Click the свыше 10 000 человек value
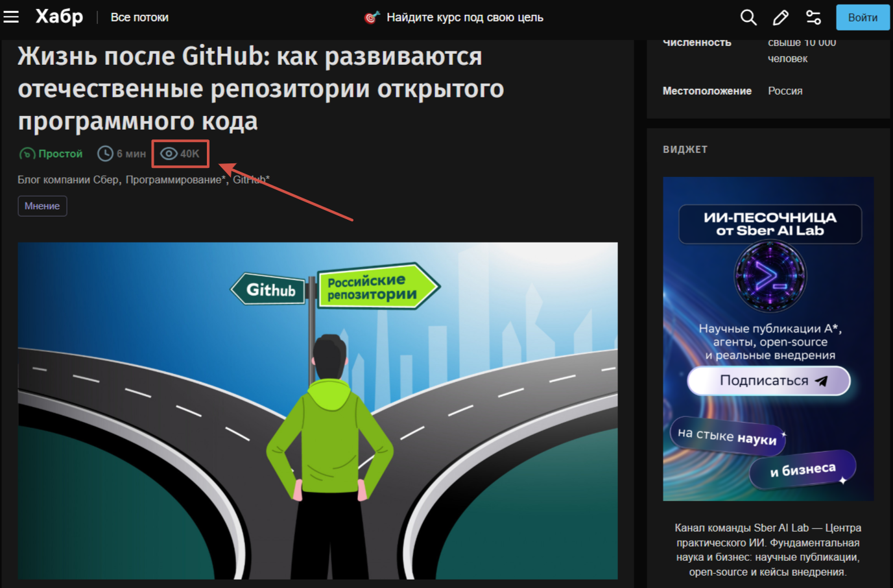This screenshot has width=893, height=588. pyautogui.click(x=802, y=51)
